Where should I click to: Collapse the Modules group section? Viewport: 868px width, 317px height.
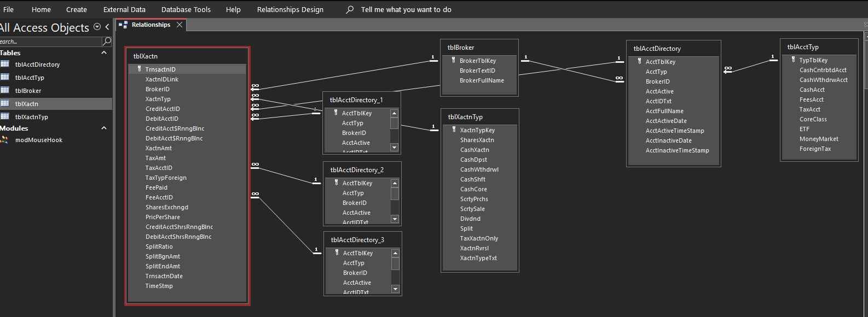104,128
